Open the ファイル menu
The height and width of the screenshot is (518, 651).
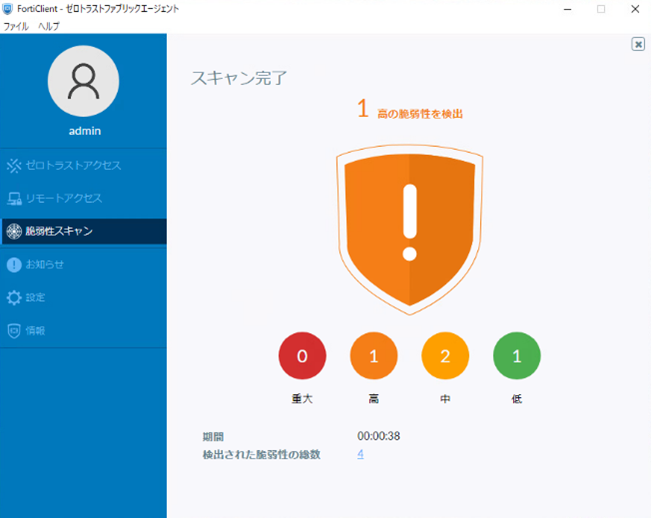tap(16, 26)
